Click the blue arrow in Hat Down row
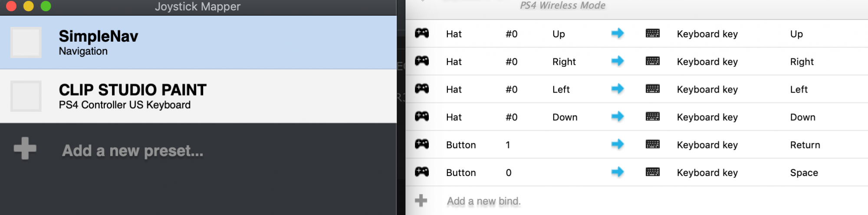This screenshot has width=868, height=215. pos(617,117)
